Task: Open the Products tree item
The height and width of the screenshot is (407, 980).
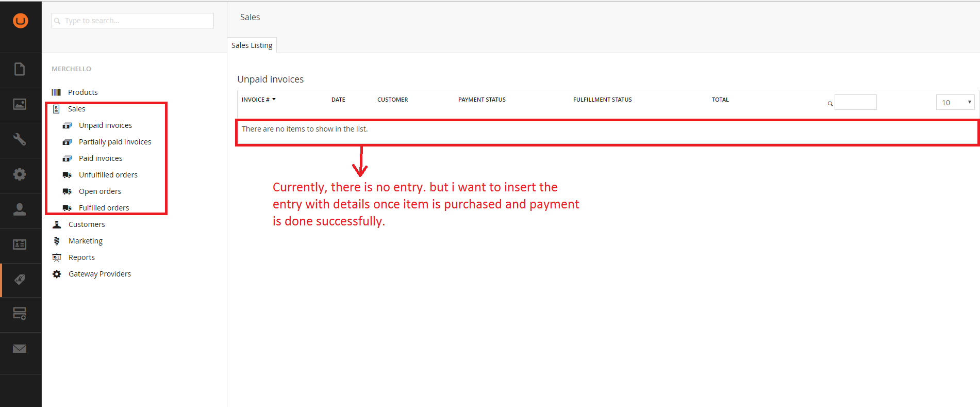Action: pos(83,92)
